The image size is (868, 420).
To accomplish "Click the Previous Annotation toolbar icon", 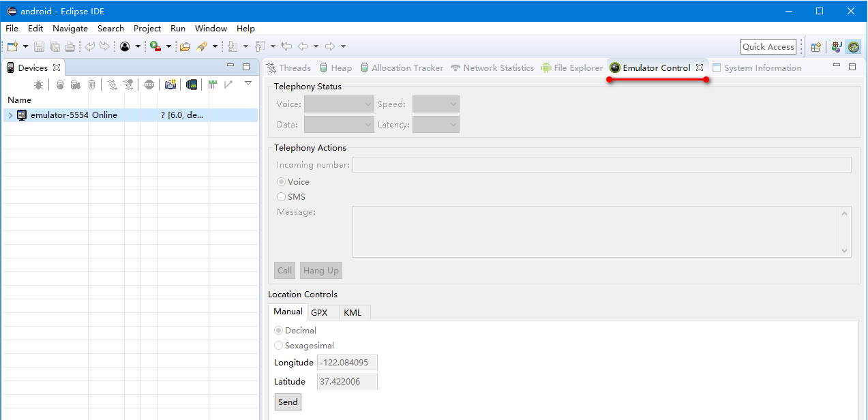I will [x=260, y=46].
